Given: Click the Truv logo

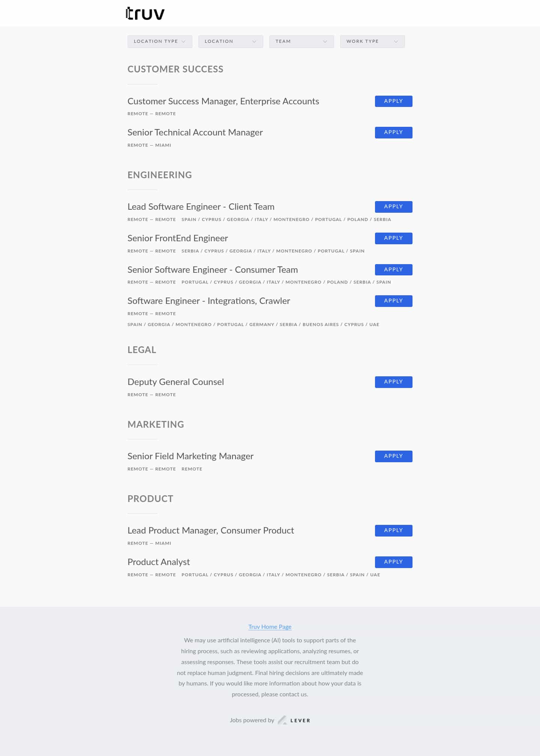Looking at the screenshot, I should 145,14.
